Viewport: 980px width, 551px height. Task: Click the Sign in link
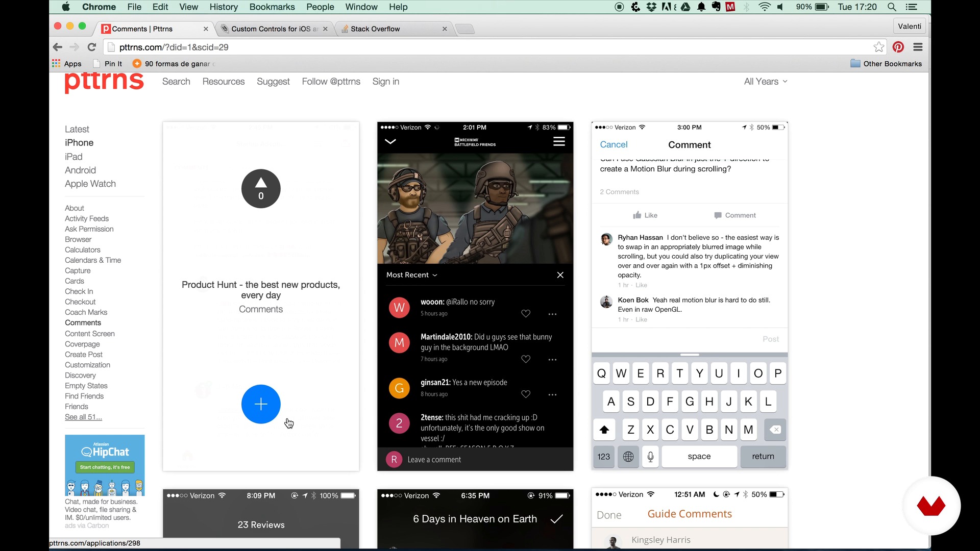click(x=386, y=82)
